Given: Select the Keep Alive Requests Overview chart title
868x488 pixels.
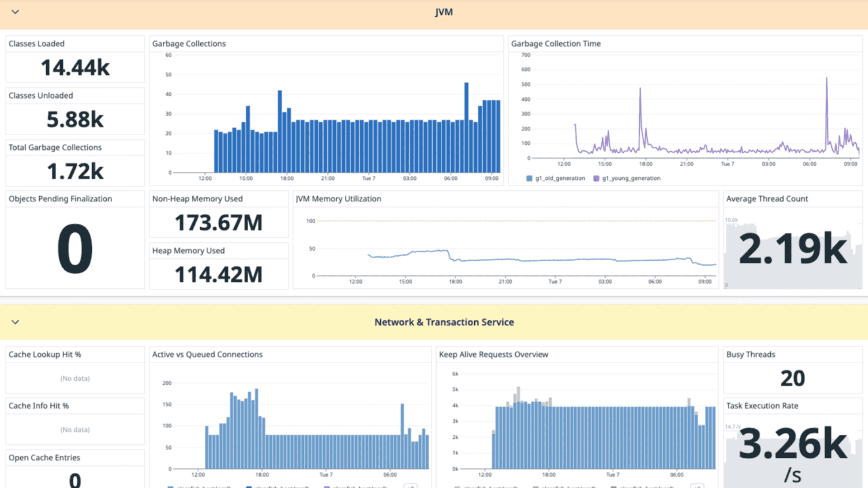Looking at the screenshot, I should 494,355.
